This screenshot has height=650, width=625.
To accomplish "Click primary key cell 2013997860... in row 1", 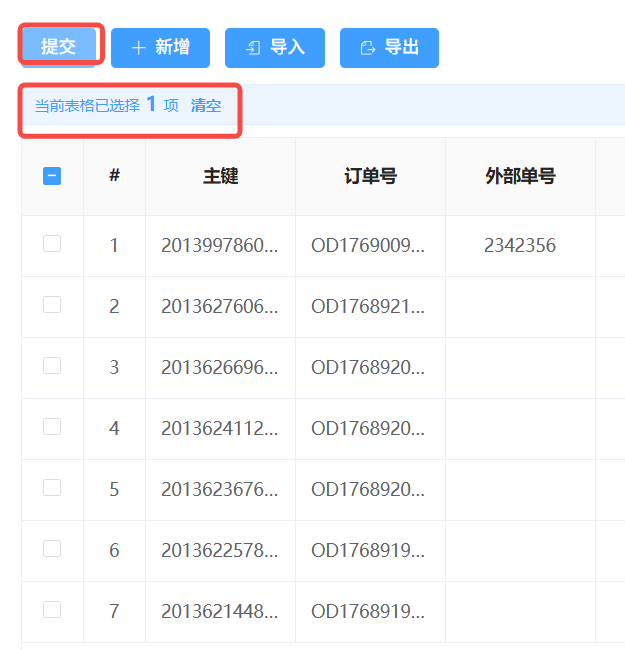I will [x=220, y=245].
